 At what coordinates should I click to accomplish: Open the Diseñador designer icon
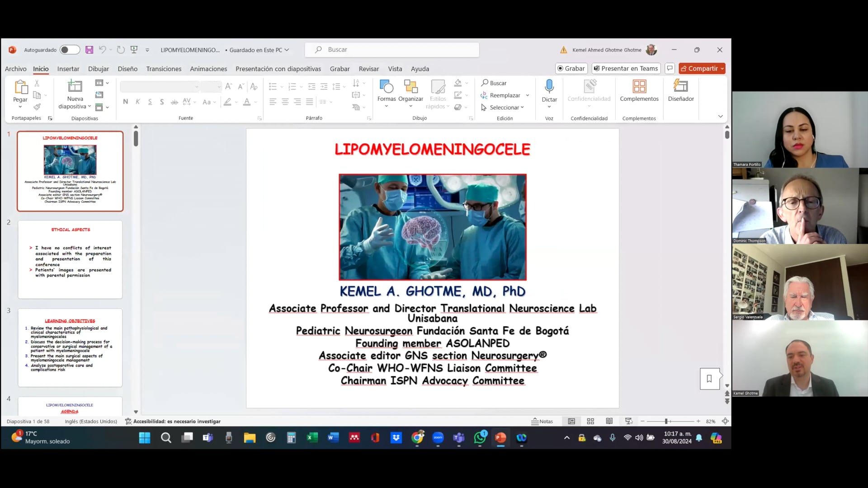pyautogui.click(x=681, y=86)
